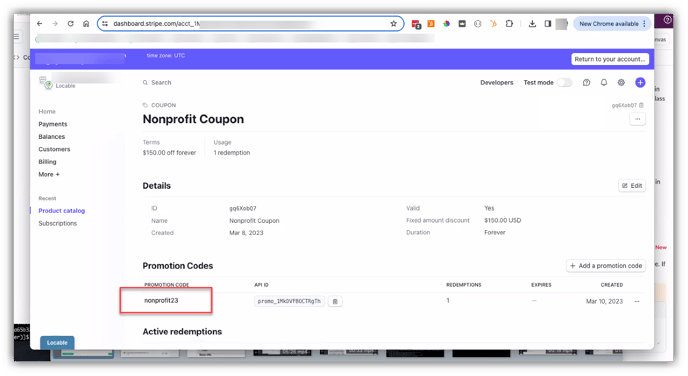This screenshot has width=688, height=376.
Task: Open the nonprofit23 promotion code
Action: pyautogui.click(x=161, y=301)
